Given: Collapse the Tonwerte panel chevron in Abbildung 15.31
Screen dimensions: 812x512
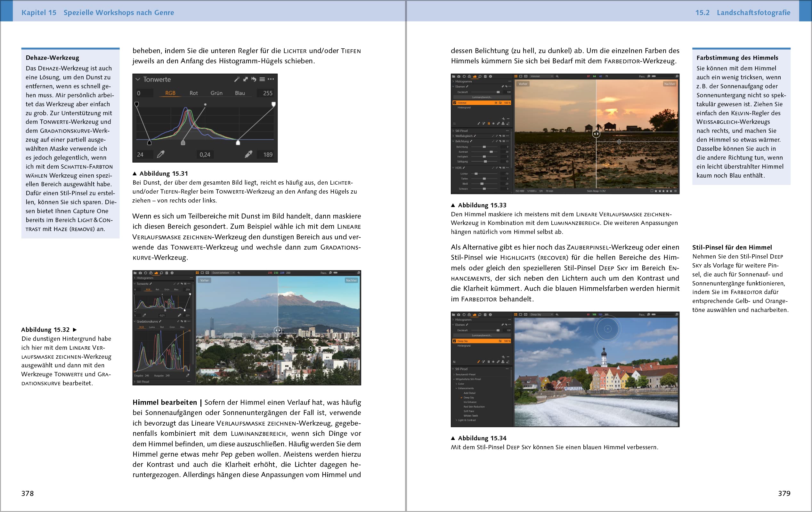Looking at the screenshot, I should [138, 79].
